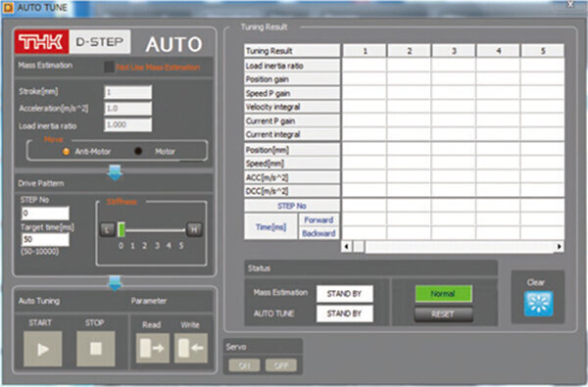Click the table's left scroll arrow
The image size is (588, 387).
[x=347, y=246]
